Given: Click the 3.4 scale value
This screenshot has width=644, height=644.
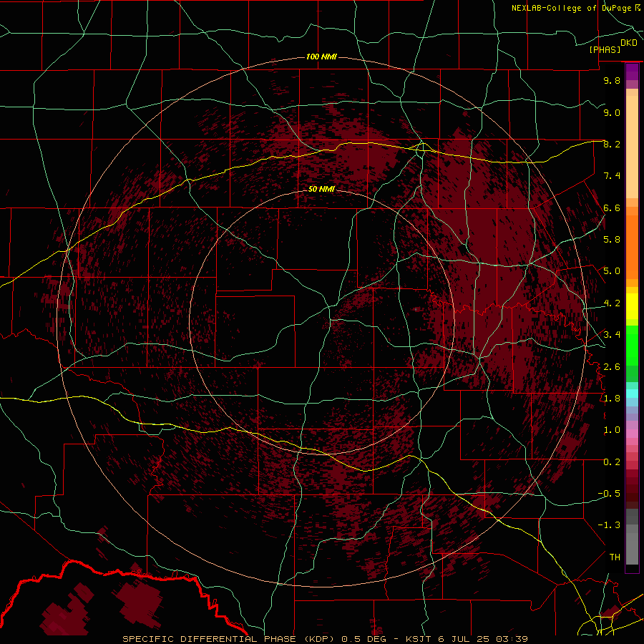Looking at the screenshot, I should pos(612,335).
